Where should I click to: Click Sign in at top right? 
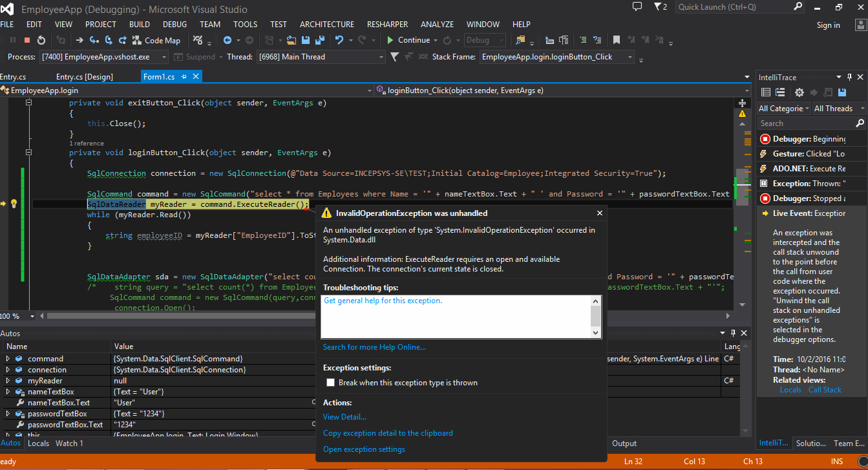click(829, 25)
